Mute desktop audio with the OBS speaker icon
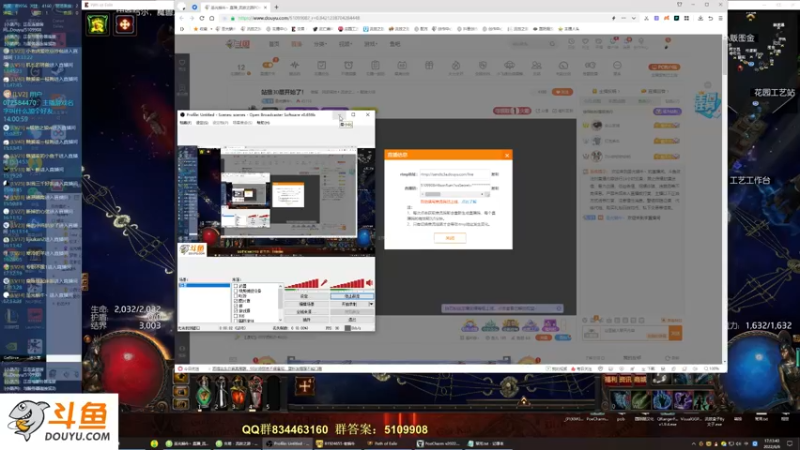Image resolution: width=800 pixels, height=450 pixels. tap(369, 283)
